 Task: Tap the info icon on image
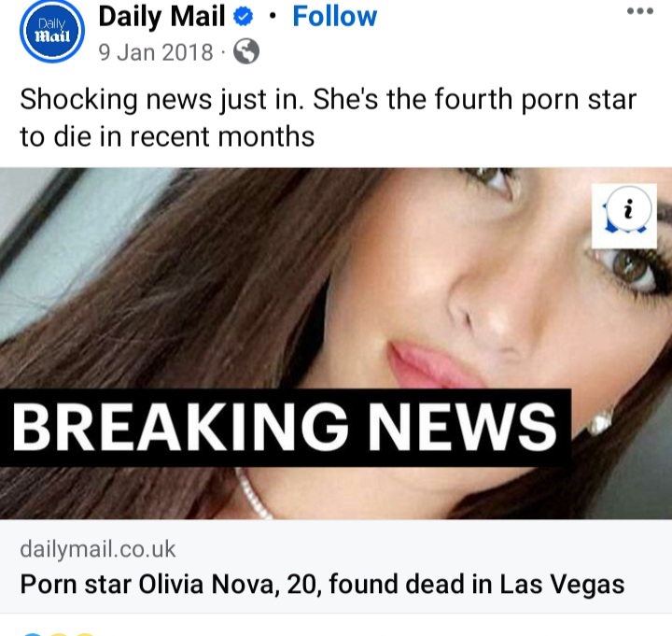click(x=629, y=209)
